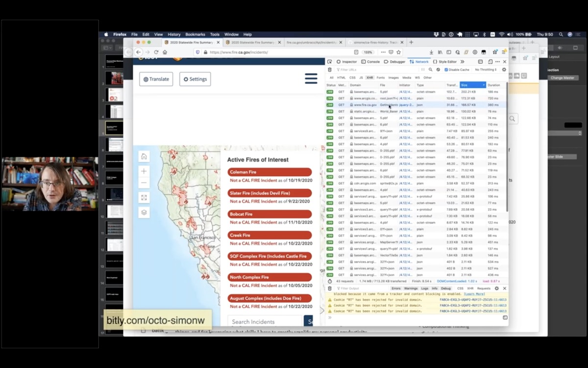Click the map home button

(144, 157)
